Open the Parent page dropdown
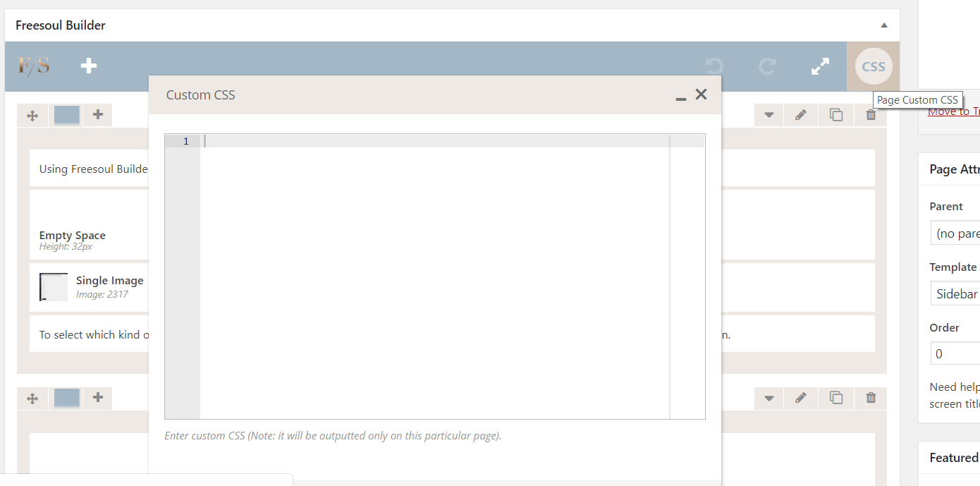 [x=956, y=233]
